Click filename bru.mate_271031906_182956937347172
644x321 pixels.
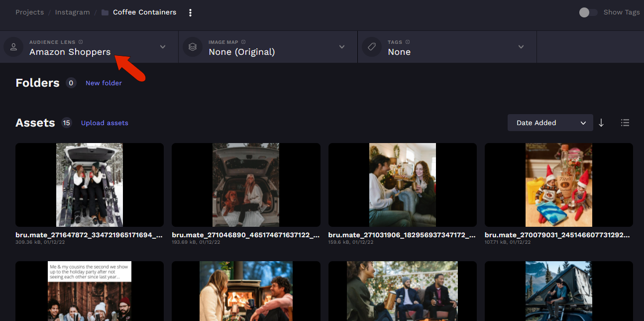(402, 235)
